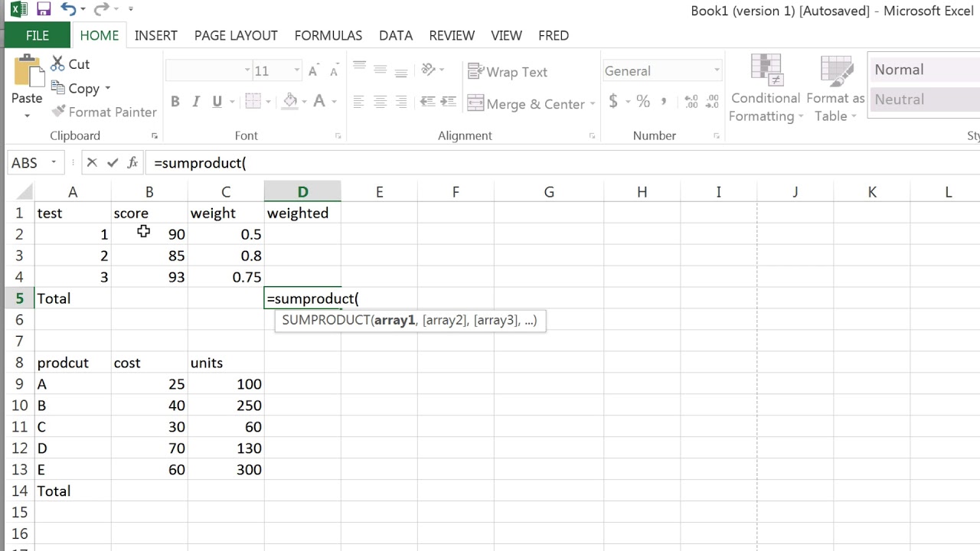Image resolution: width=980 pixels, height=551 pixels.
Task: Switch to the PAGE LAYOUT tab
Action: coord(236,35)
